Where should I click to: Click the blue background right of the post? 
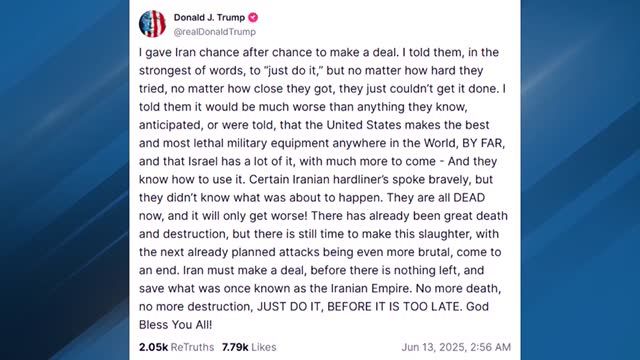580,180
